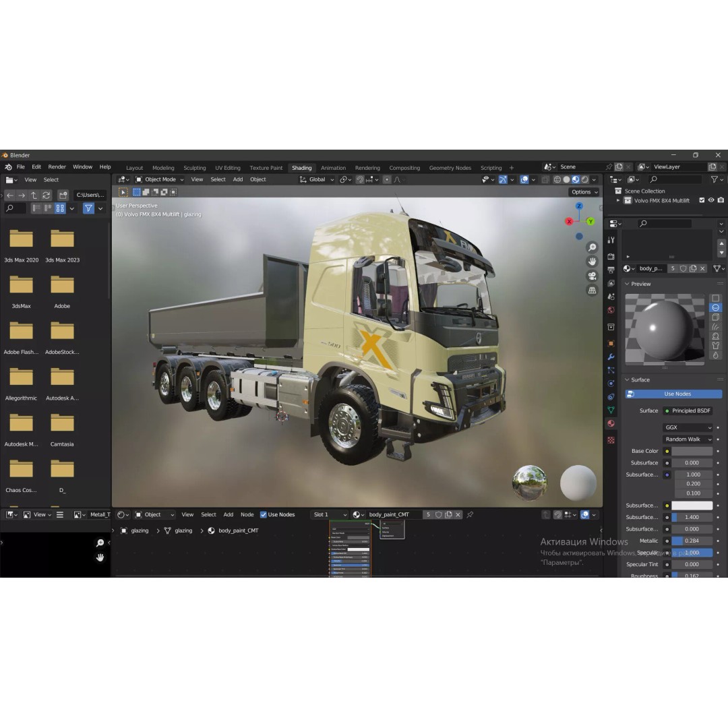Open the Render menu

57,167
